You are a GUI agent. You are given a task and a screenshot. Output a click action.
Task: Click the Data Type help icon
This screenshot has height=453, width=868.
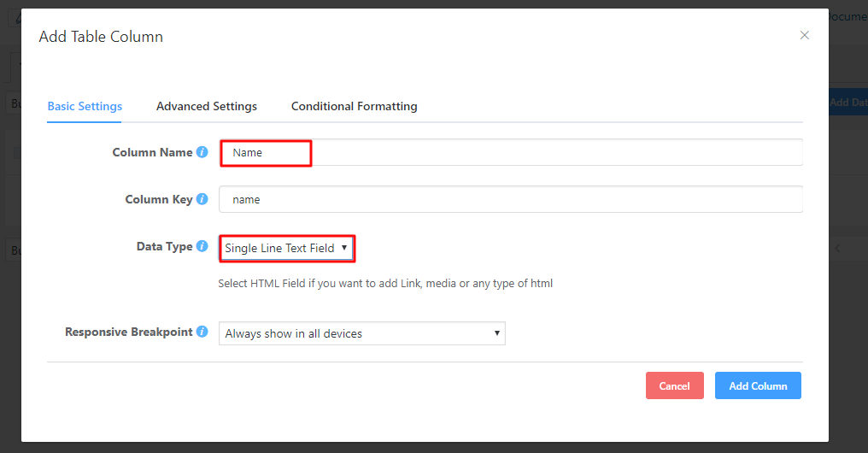click(x=202, y=246)
